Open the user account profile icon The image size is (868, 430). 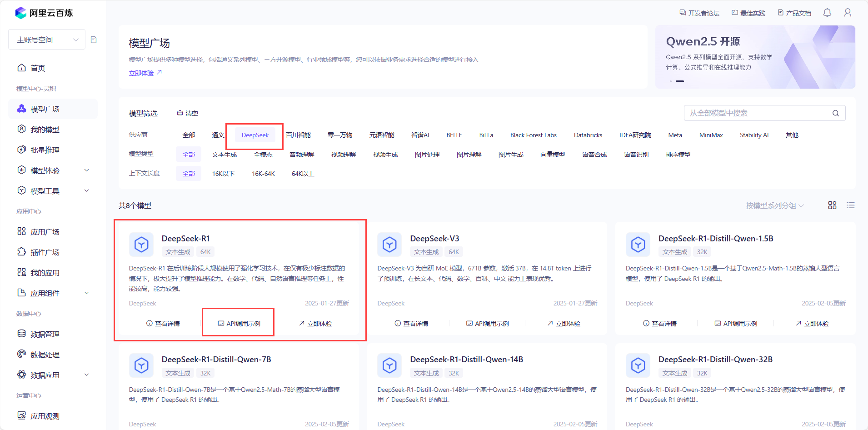click(848, 13)
